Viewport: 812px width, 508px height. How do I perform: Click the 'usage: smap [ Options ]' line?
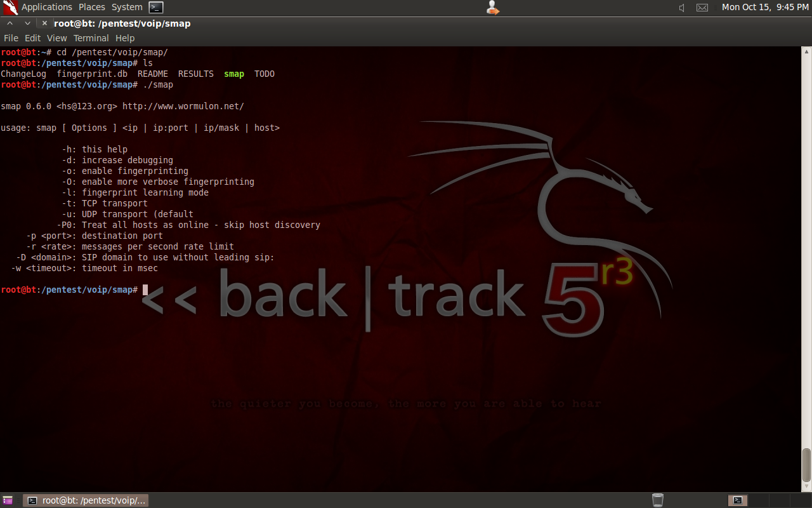[140, 128]
